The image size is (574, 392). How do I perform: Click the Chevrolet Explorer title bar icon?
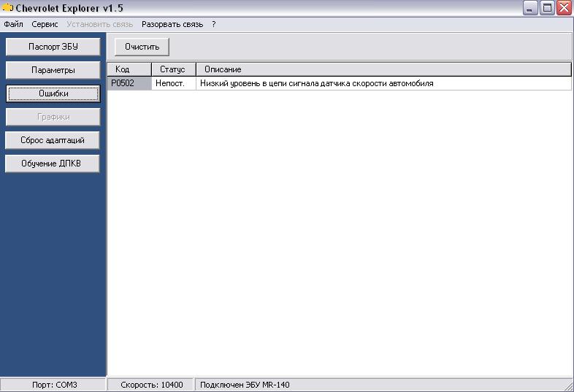click(7, 8)
